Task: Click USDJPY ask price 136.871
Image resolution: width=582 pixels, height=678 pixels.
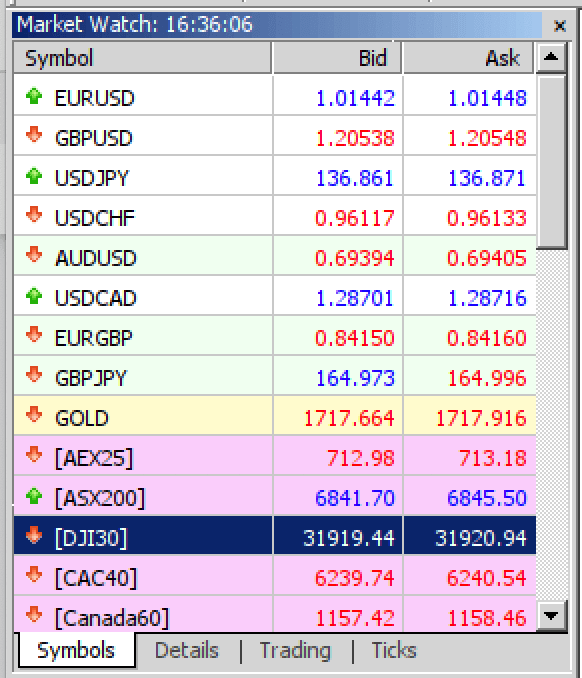Action: [487, 178]
